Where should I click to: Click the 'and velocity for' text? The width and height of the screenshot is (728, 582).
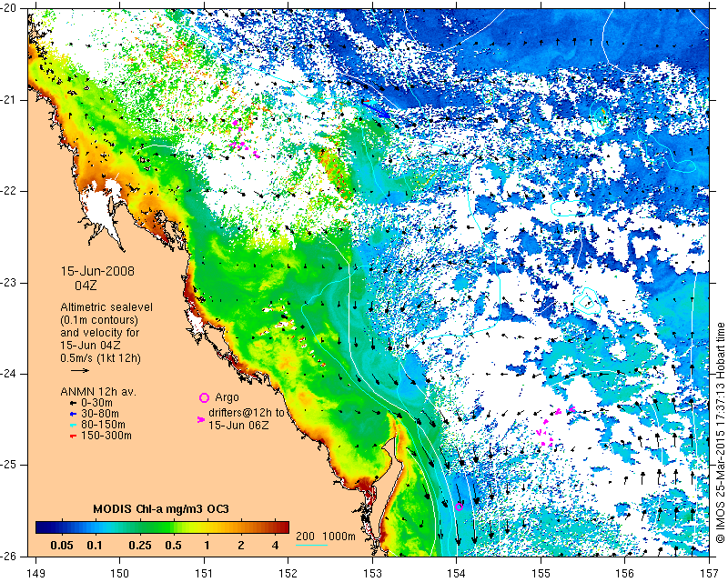[x=100, y=332]
